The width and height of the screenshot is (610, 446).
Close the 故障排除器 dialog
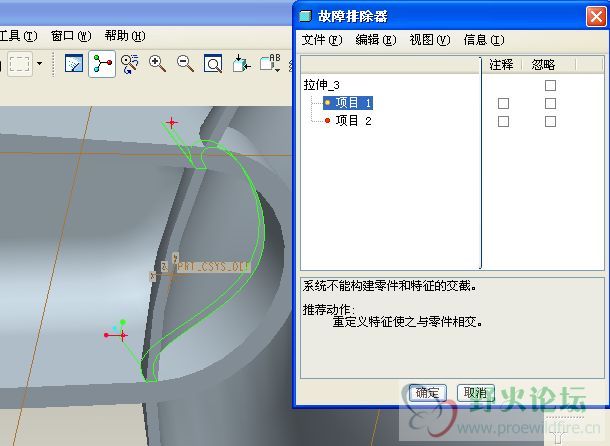click(x=596, y=16)
